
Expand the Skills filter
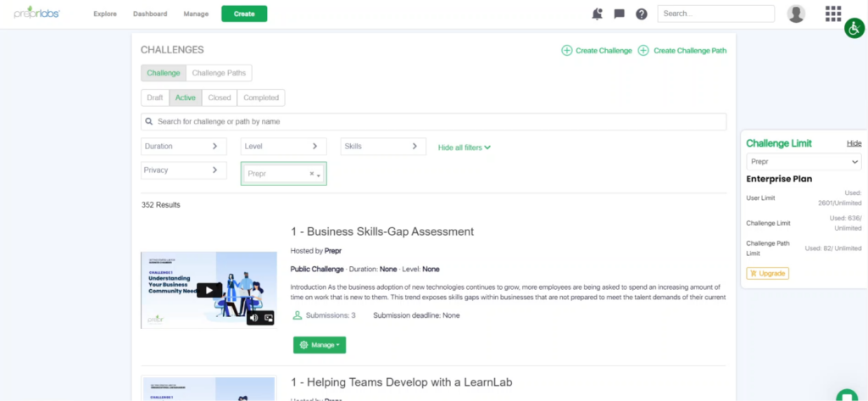click(383, 146)
